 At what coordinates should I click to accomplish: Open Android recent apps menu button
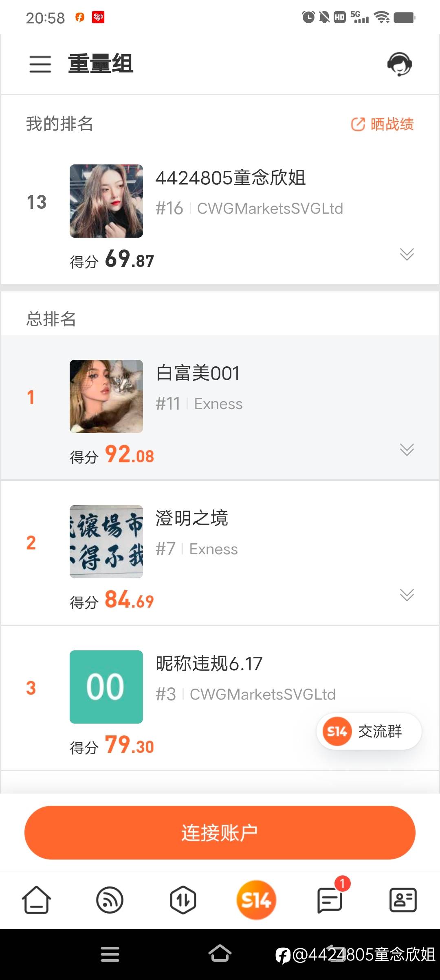pyautogui.click(x=110, y=954)
